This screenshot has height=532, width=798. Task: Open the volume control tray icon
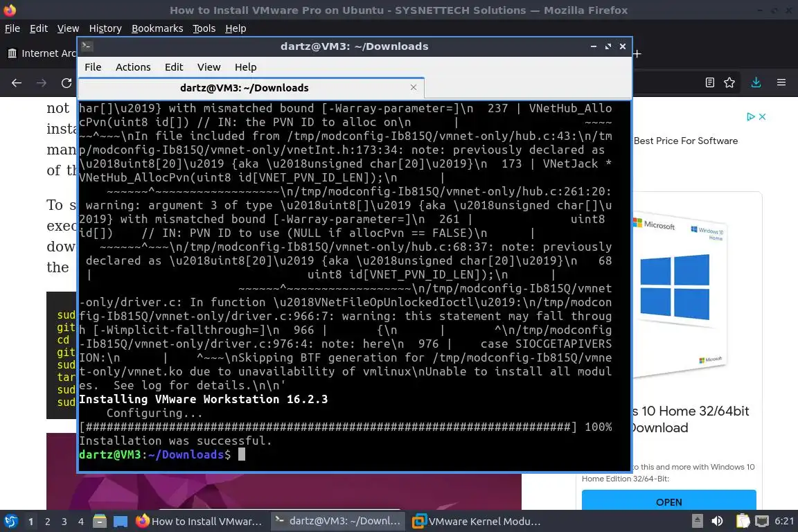[x=718, y=522]
